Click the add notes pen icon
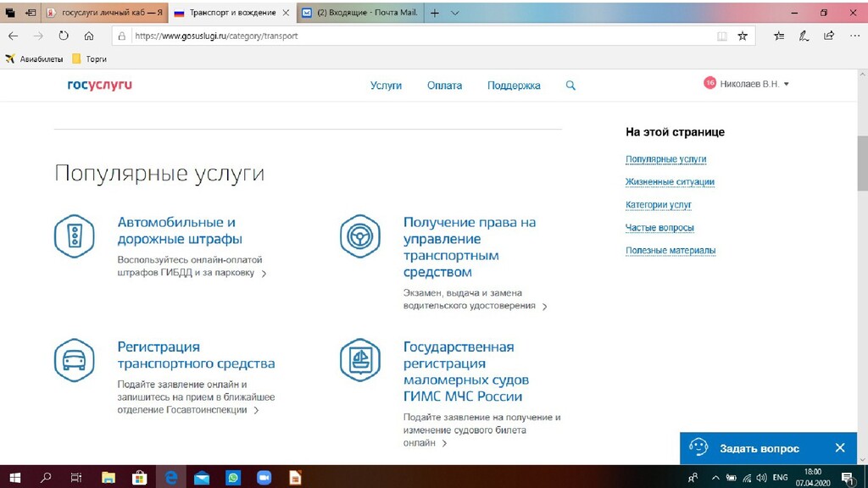 tap(804, 36)
